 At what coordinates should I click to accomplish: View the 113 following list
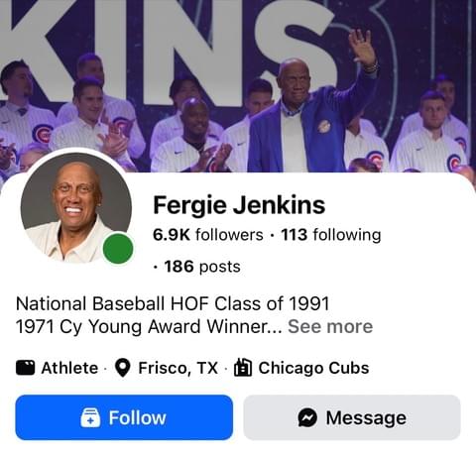(331, 235)
